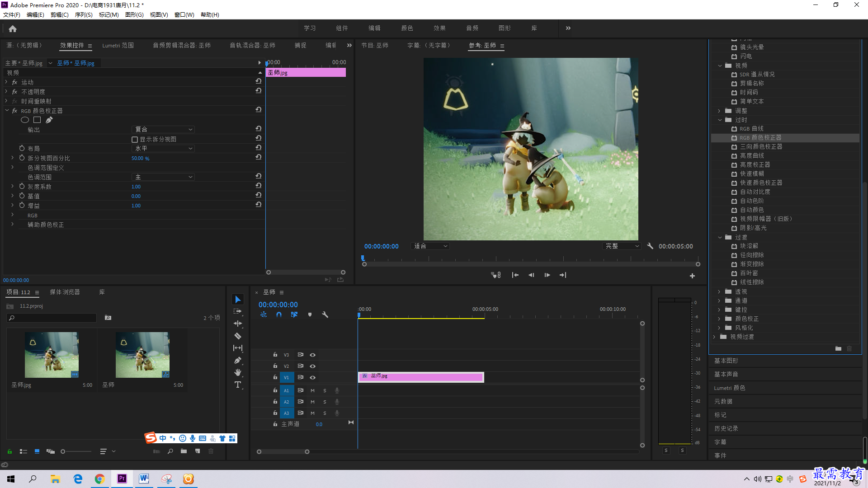
Task: Solo audio track A2
Action: [x=325, y=402]
